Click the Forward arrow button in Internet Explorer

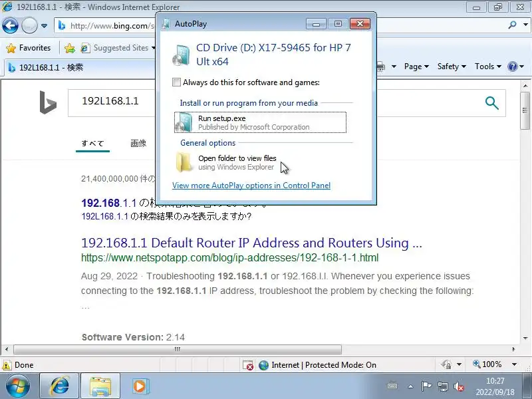pyautogui.click(x=29, y=25)
